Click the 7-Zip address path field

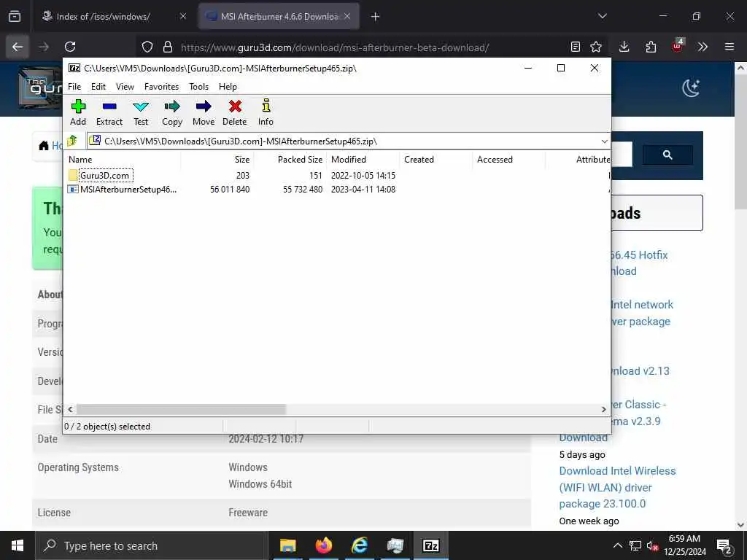(x=343, y=141)
